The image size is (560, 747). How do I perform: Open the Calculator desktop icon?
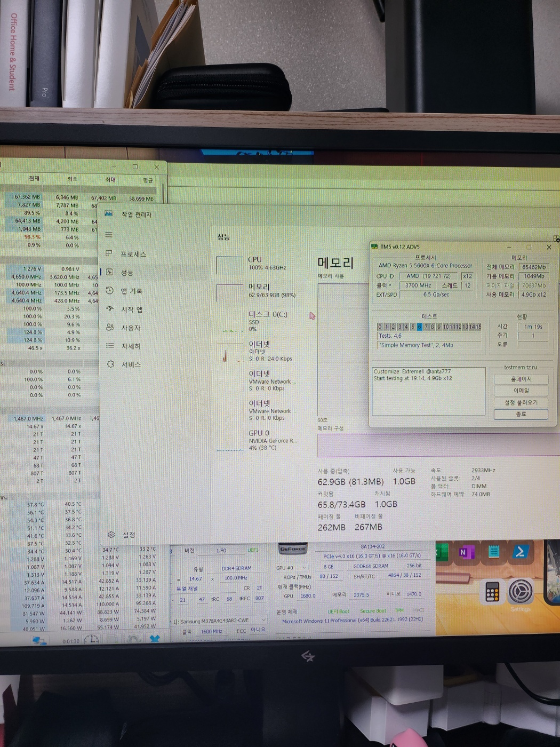point(492,592)
